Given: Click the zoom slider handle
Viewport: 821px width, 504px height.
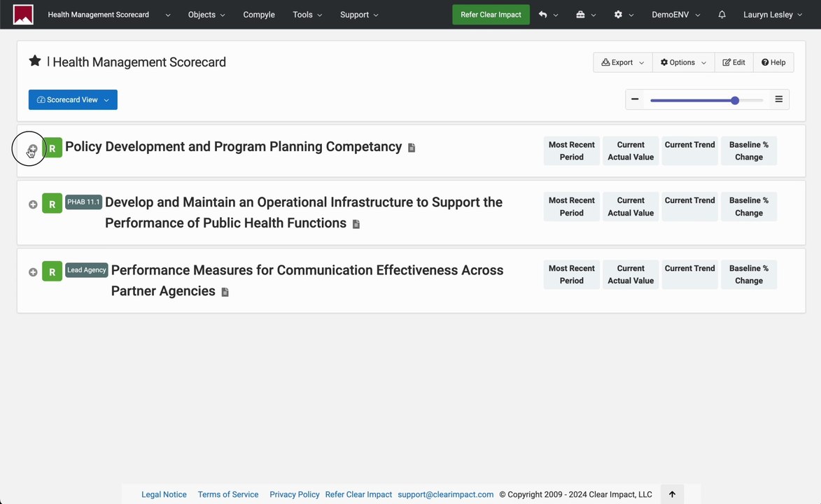Looking at the screenshot, I should [735, 100].
